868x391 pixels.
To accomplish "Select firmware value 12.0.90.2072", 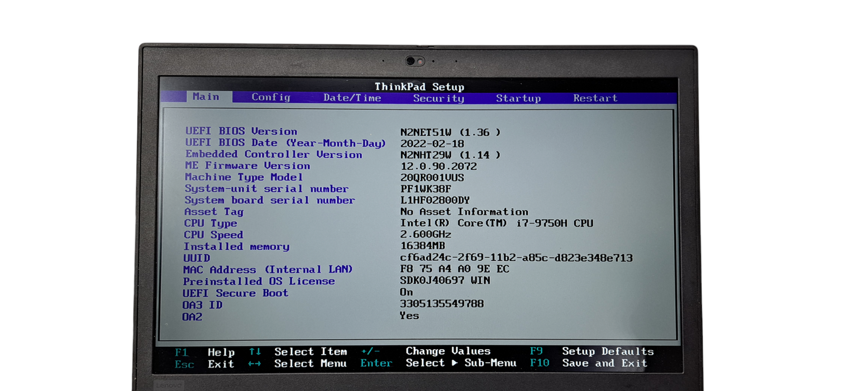I will (x=439, y=166).
